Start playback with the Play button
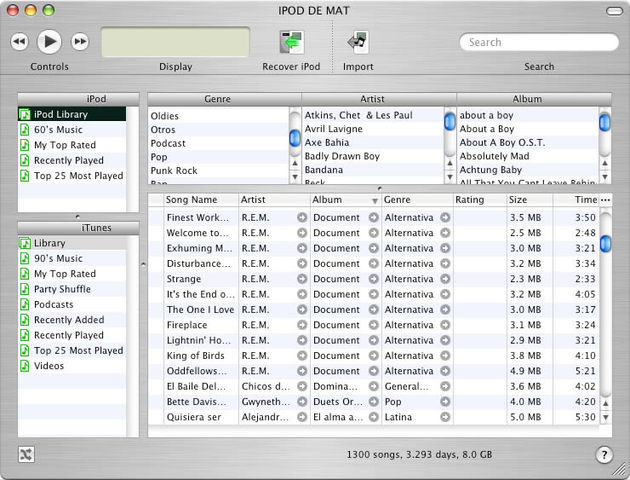Image resolution: width=630 pixels, height=480 pixels. (49, 41)
